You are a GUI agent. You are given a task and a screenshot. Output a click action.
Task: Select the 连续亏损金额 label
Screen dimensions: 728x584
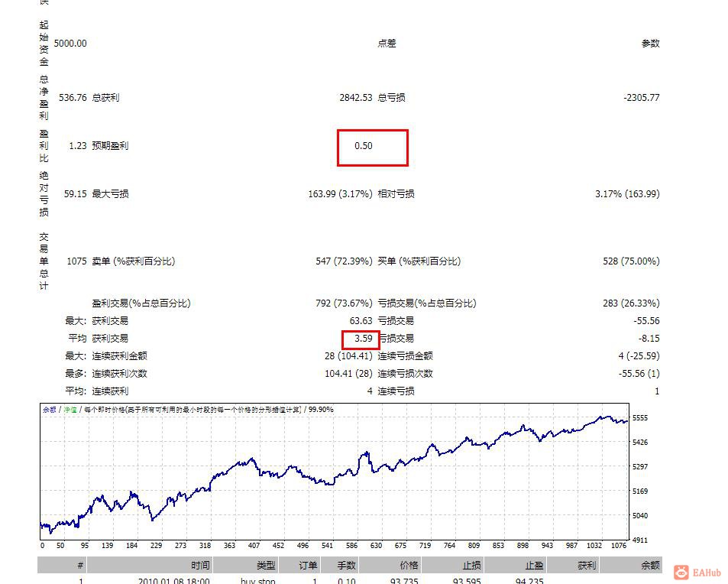coord(406,356)
